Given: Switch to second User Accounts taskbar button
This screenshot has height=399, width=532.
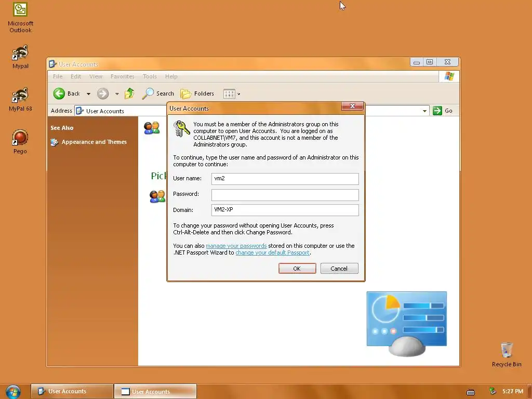Looking at the screenshot, I should point(155,391).
